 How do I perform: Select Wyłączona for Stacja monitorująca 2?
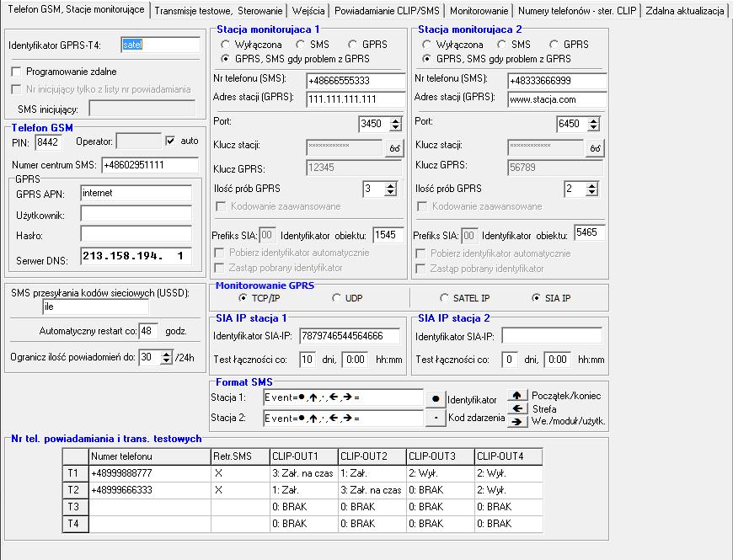point(427,45)
